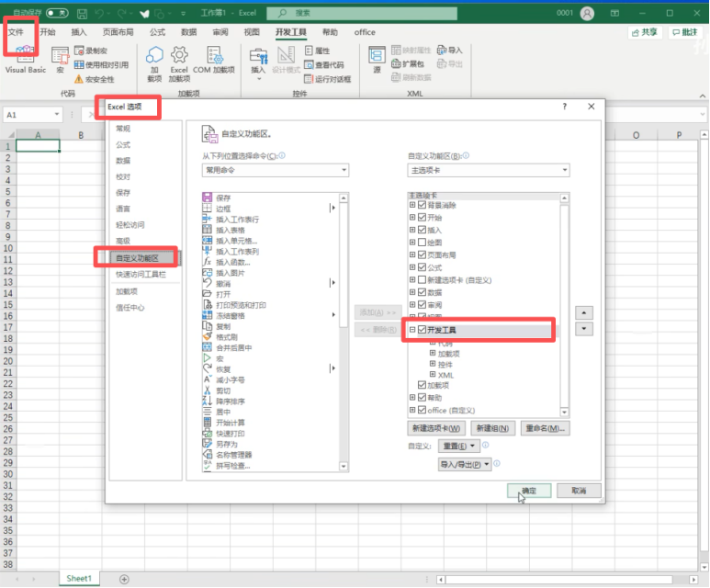Click the 新建选项卡 button
The height and width of the screenshot is (588, 710).
click(x=436, y=428)
